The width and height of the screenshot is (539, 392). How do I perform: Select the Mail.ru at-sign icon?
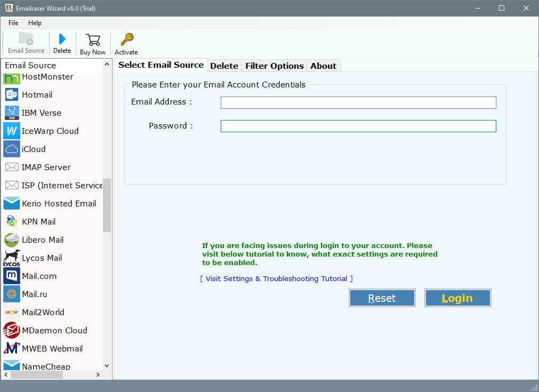12,294
